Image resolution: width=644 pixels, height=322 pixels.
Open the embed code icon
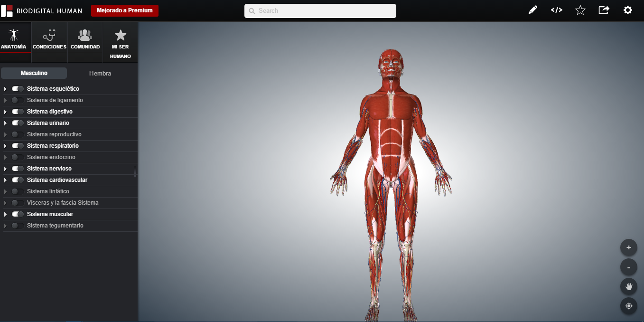[556, 10]
